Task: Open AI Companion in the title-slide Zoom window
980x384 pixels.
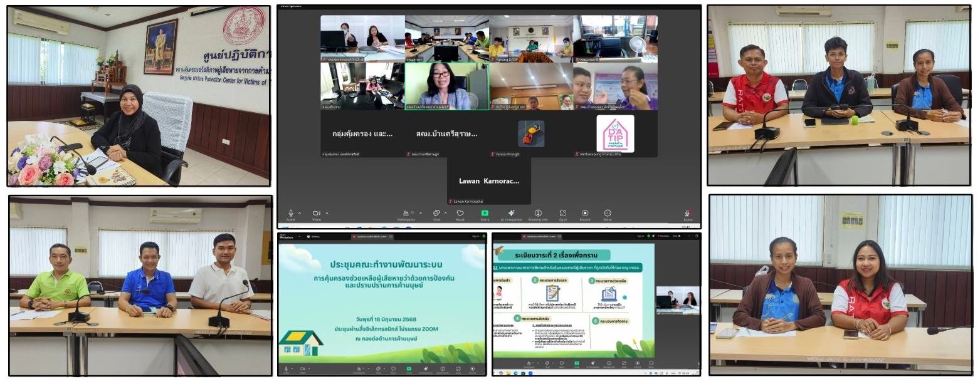Action: (x=426, y=369)
